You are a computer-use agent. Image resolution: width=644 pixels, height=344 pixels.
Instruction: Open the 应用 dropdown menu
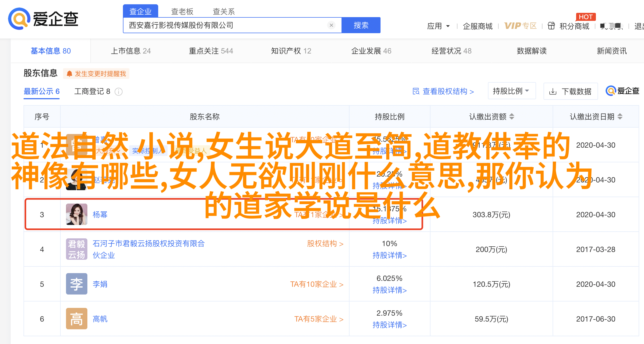pyautogui.click(x=439, y=26)
